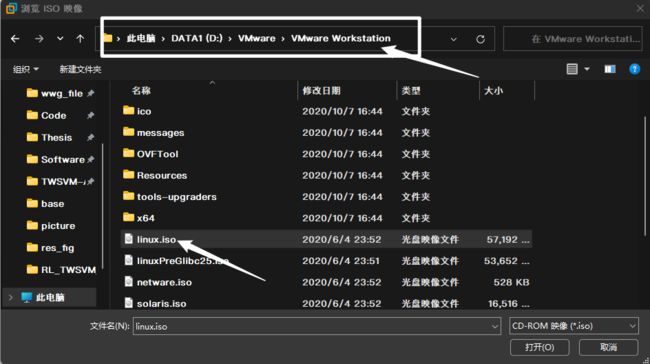The width and height of the screenshot is (650, 364).
Task: Open help with the question mark icon
Action: [x=634, y=69]
